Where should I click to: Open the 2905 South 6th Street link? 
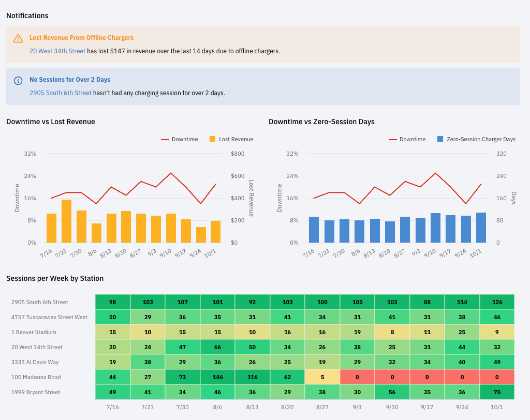pos(61,93)
